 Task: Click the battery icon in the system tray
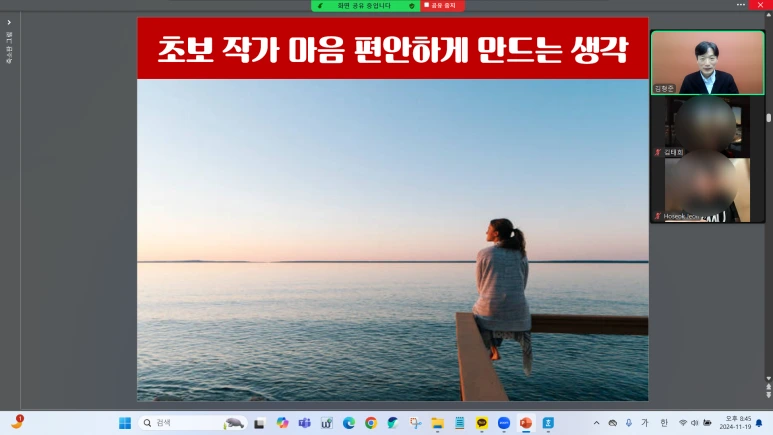click(x=707, y=423)
